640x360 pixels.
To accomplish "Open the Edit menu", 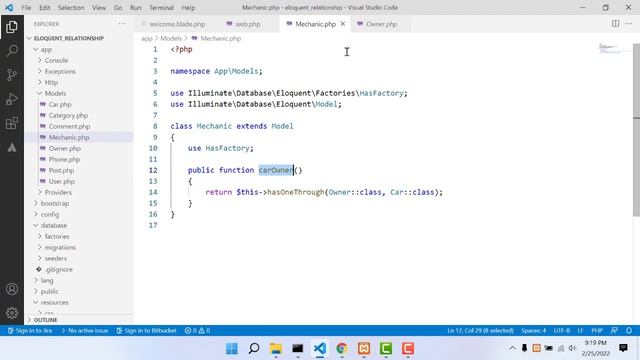I will [x=45, y=7].
